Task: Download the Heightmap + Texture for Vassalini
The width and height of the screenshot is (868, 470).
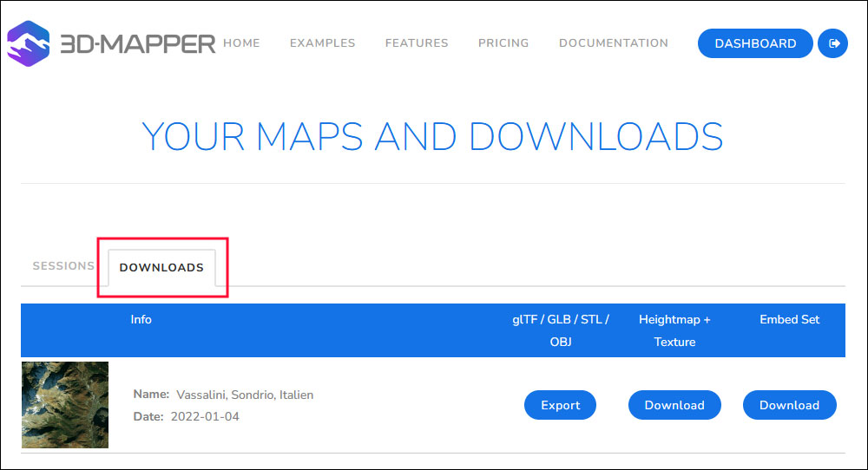Action: point(674,405)
